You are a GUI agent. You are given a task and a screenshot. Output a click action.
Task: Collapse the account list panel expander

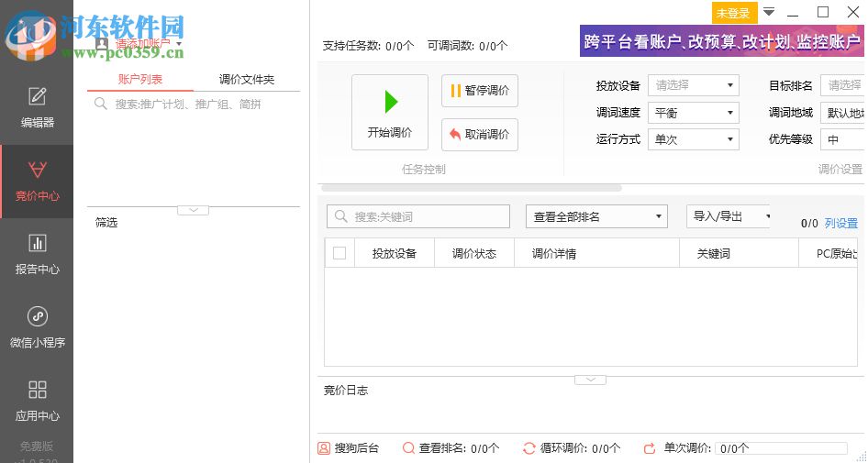tap(193, 210)
